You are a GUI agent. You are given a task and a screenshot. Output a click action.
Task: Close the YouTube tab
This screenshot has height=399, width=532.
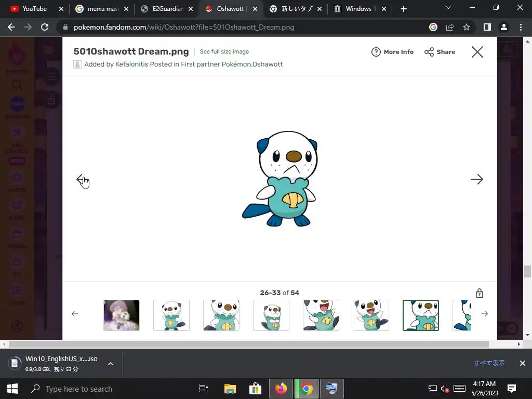coord(61,9)
